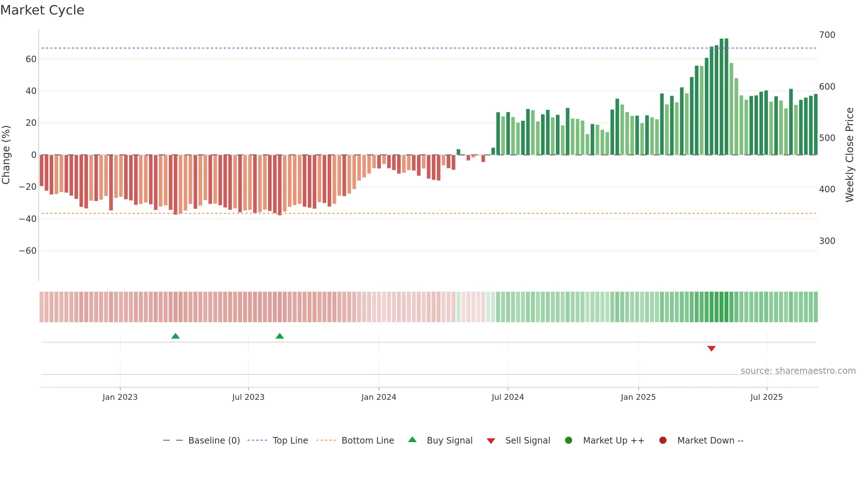The width and height of the screenshot is (868, 488).
Task: Click the first pale red heat strip cell
Action: [x=42, y=307]
